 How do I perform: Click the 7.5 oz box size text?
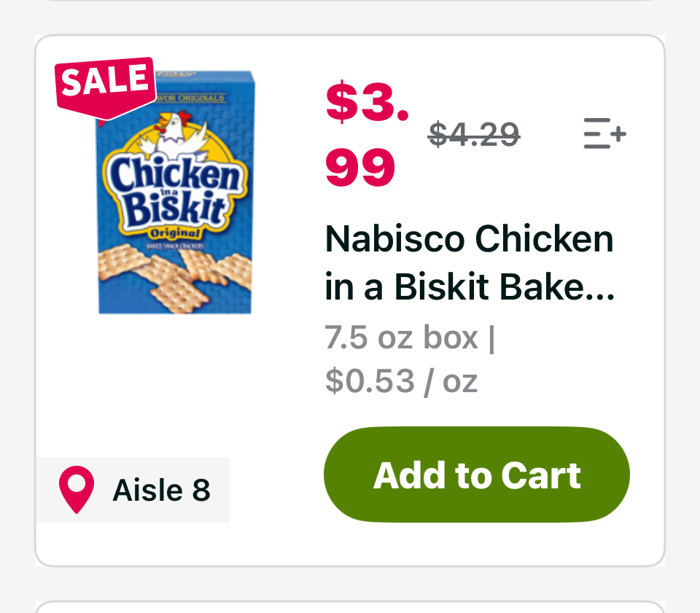(x=401, y=337)
